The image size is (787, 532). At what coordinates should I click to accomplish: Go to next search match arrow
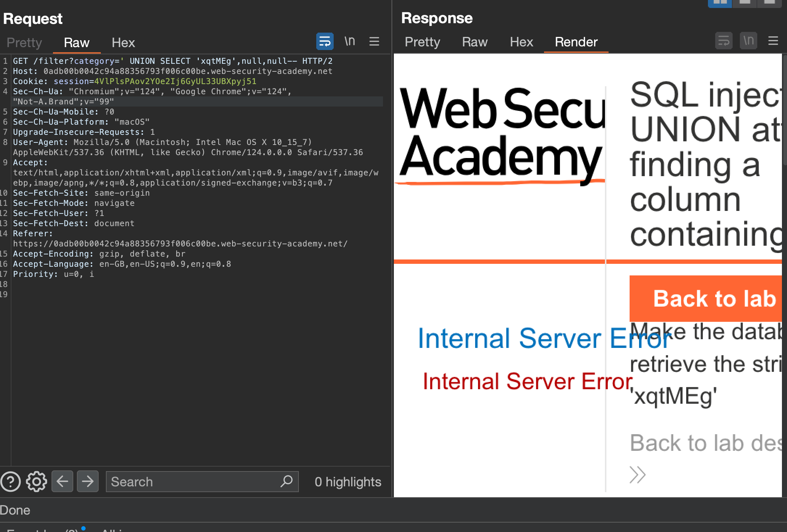pos(88,482)
